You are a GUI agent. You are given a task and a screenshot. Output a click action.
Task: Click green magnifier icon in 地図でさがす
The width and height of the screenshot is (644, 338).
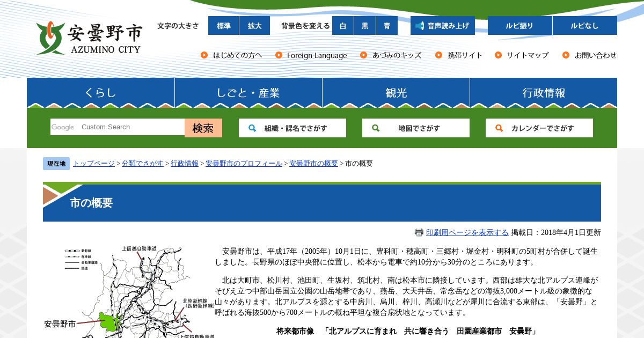pyautogui.click(x=376, y=128)
